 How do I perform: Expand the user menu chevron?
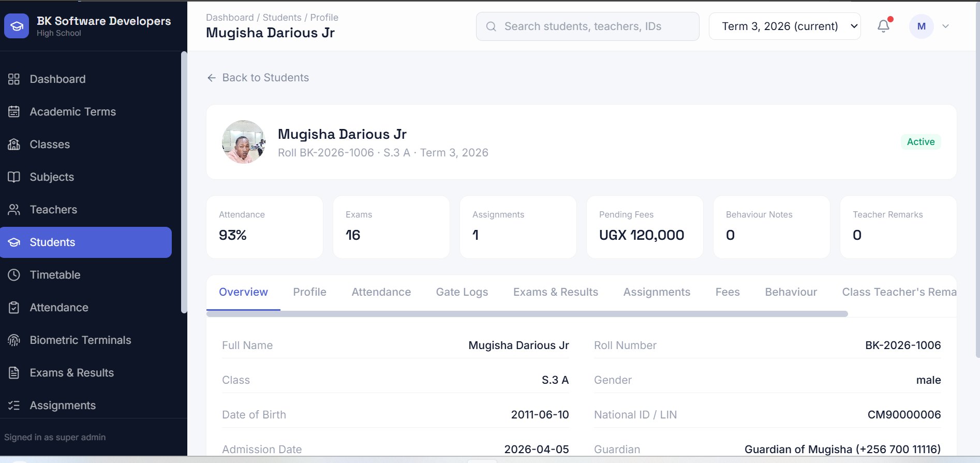tap(945, 26)
